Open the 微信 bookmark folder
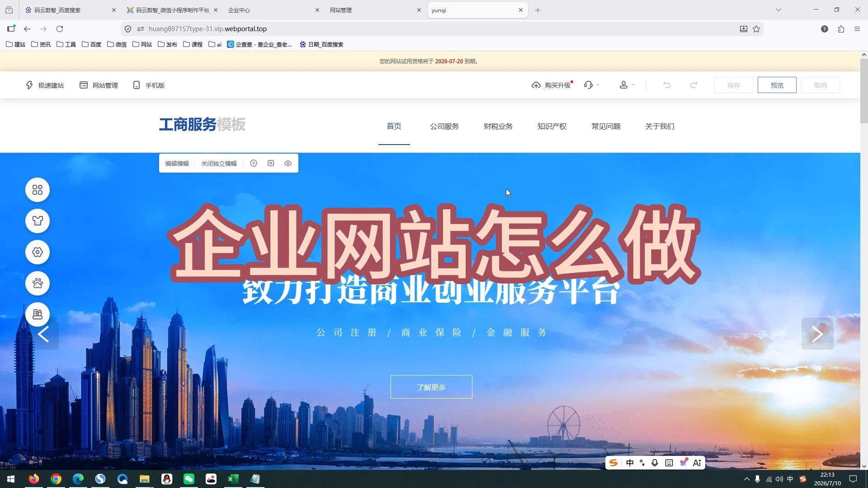868x488 pixels. coord(117,44)
